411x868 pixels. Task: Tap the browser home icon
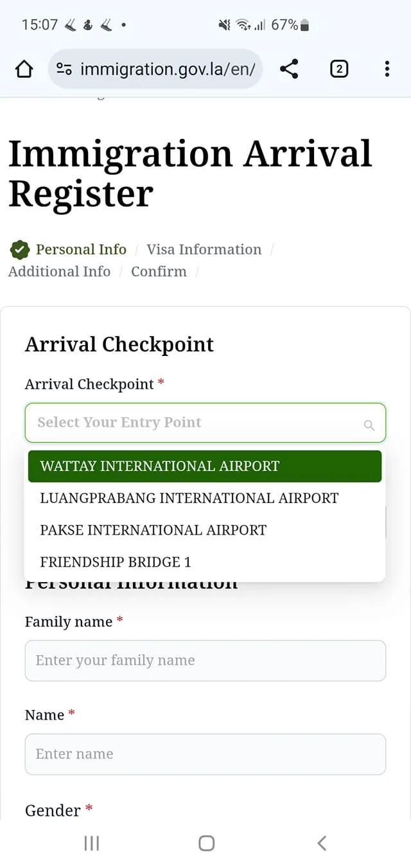24,69
